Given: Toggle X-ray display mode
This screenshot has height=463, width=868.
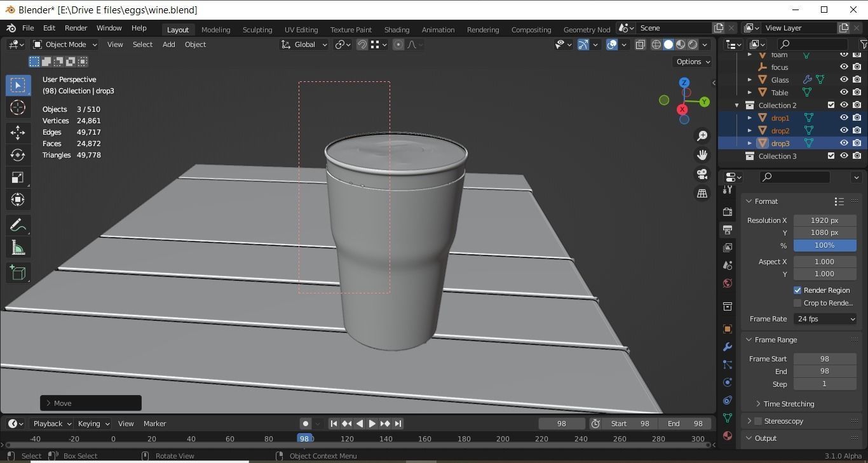Looking at the screenshot, I should point(641,44).
